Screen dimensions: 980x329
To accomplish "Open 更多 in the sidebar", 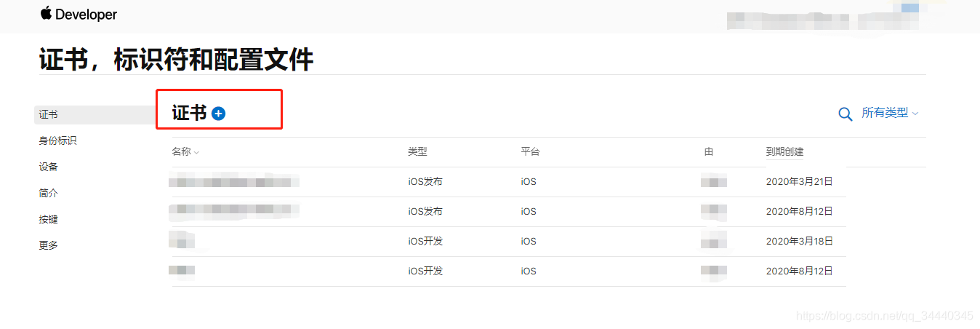I will click(49, 245).
